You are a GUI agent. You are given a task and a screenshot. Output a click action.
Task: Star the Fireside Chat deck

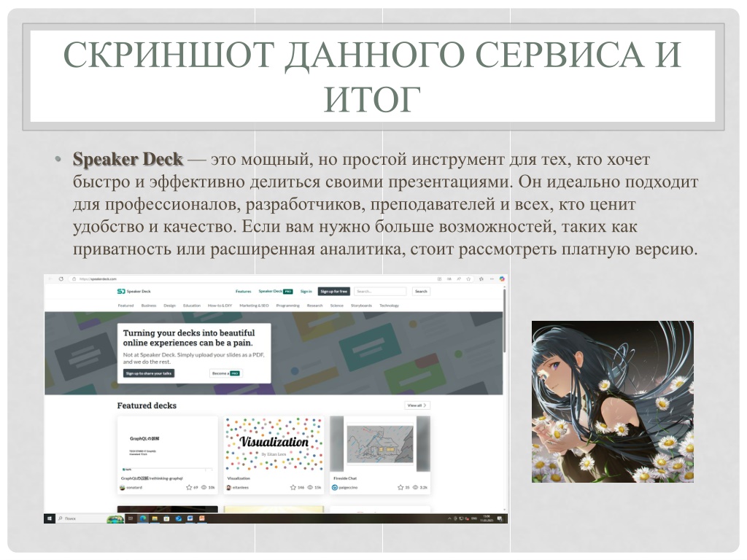pos(400,488)
